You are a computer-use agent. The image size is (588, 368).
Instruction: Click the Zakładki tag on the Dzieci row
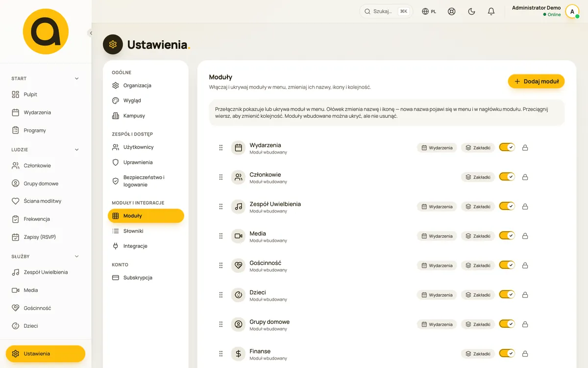click(x=478, y=295)
